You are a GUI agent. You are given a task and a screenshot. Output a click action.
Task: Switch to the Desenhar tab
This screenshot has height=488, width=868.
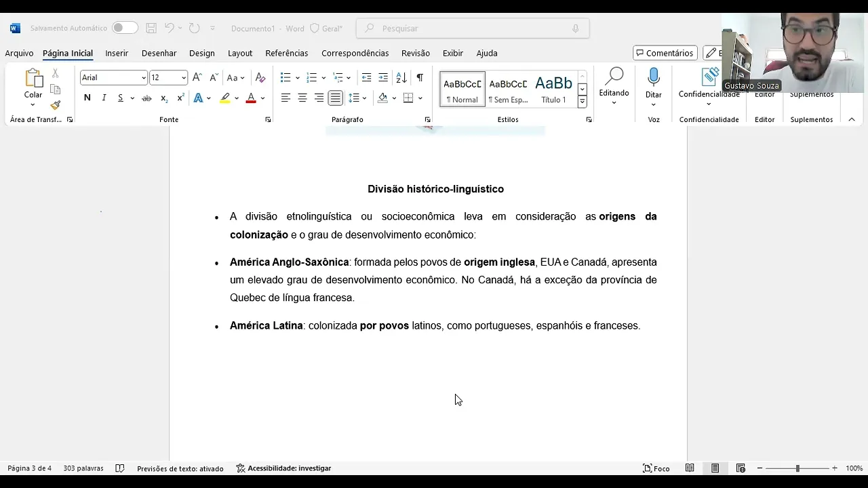(x=159, y=53)
